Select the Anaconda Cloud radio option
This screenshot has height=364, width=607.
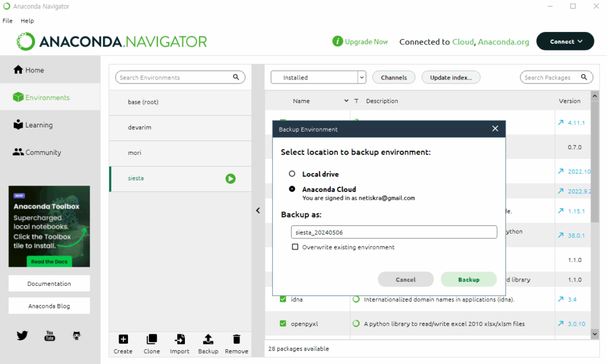coord(292,189)
